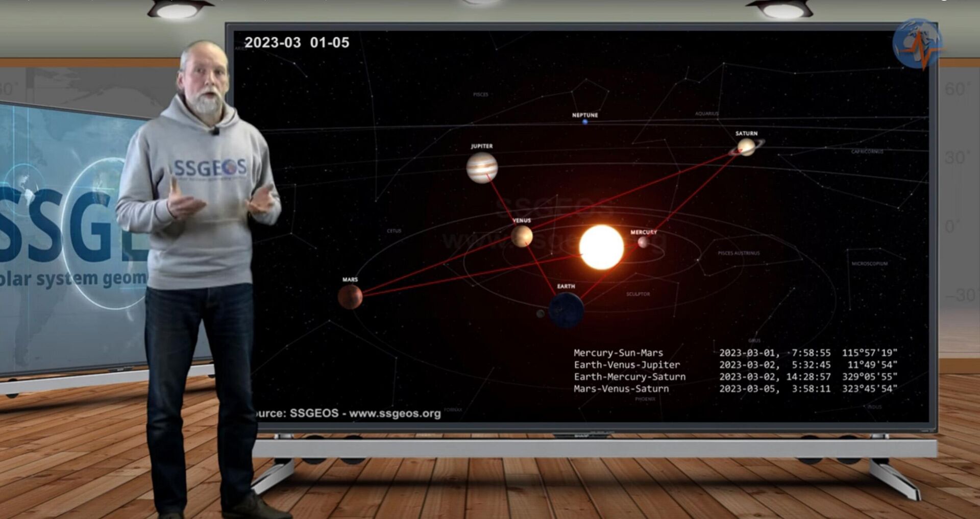980x519 pixels.
Task: Click the SATURN name label
Action: click(746, 133)
